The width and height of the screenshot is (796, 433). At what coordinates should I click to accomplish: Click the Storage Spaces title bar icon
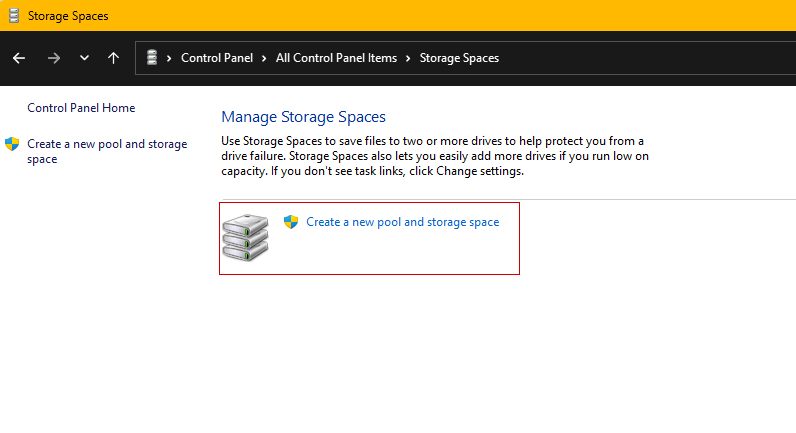tap(14, 16)
